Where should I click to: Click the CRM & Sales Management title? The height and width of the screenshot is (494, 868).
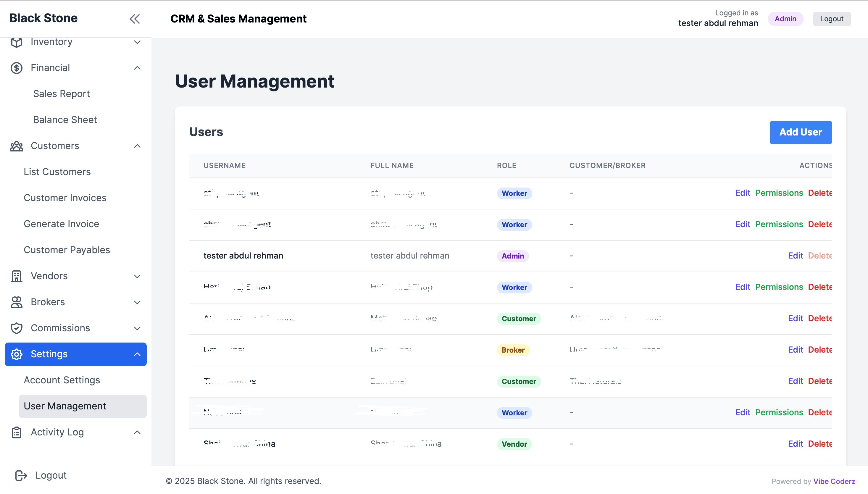(238, 19)
